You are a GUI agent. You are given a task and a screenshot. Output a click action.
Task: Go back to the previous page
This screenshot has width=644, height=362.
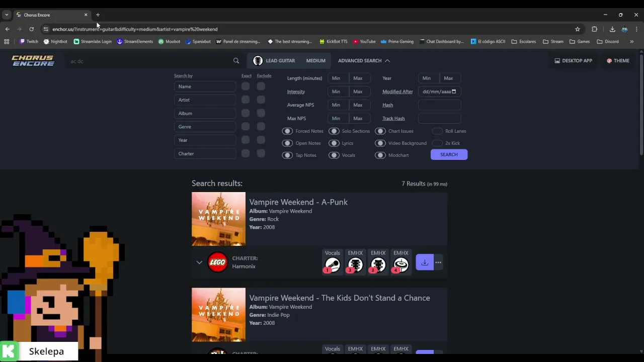[7, 29]
